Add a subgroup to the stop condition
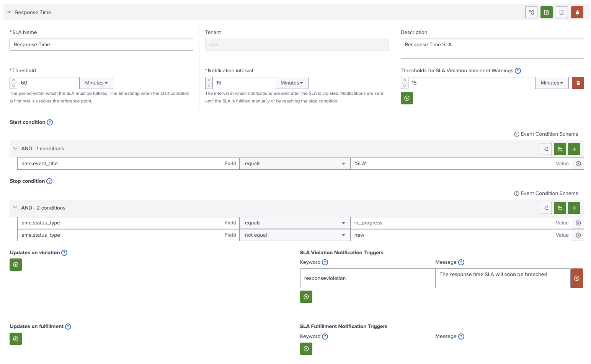 (x=560, y=208)
